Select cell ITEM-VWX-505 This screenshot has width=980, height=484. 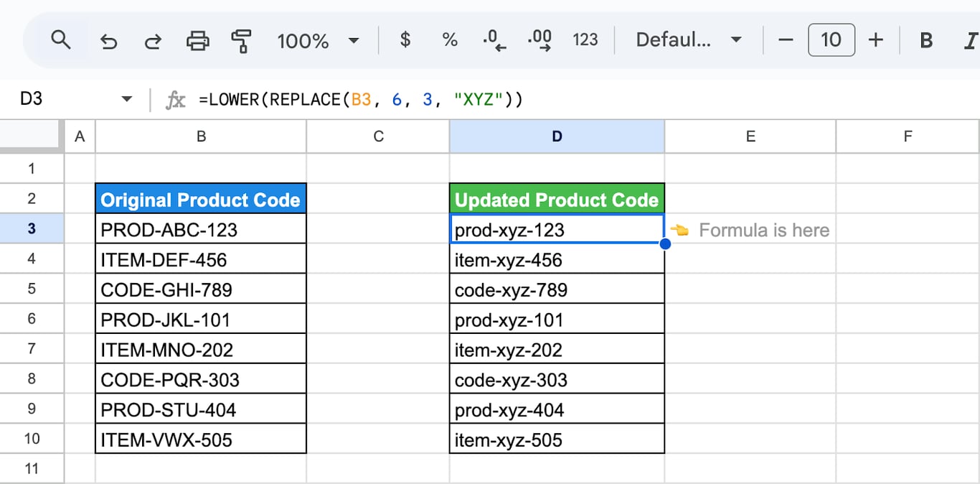coord(201,439)
